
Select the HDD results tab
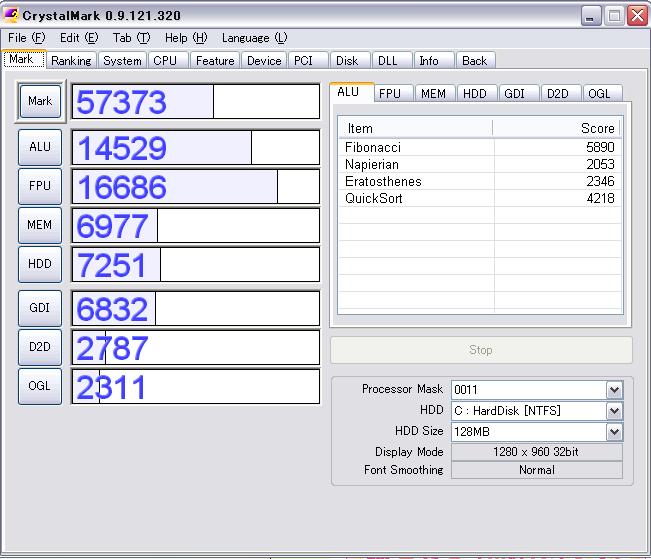tap(477, 93)
